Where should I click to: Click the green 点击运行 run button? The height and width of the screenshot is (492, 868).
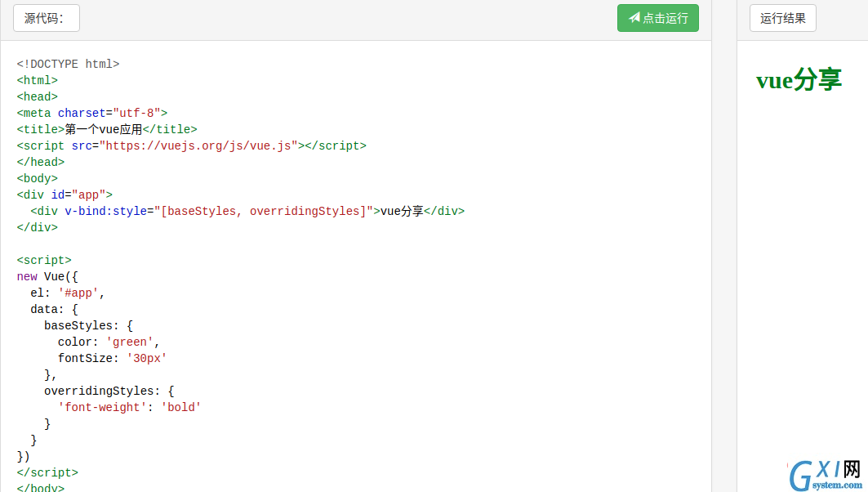(x=657, y=18)
